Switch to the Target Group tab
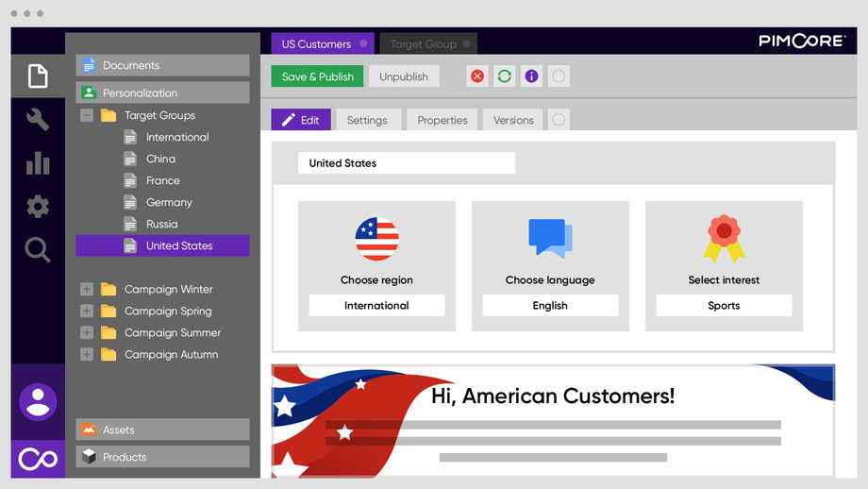The width and height of the screenshot is (868, 489). 428,43
